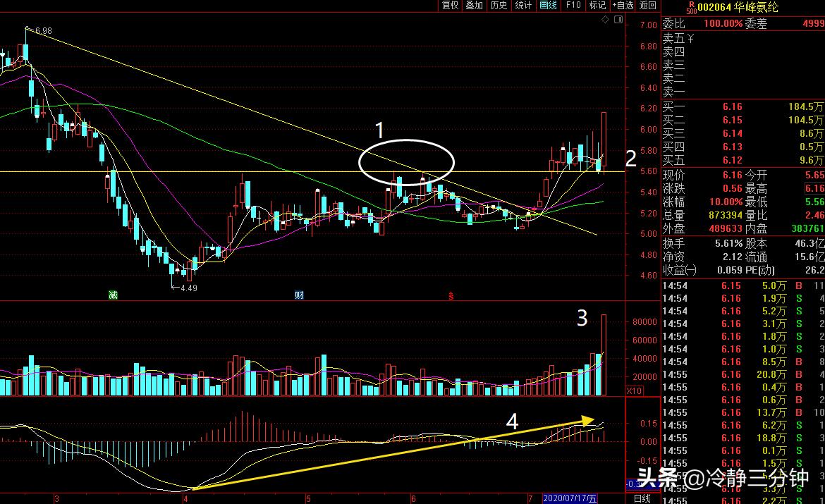Screen dimensions: 825x504
Task: Click the green 减 marker icon
Action: (113, 295)
